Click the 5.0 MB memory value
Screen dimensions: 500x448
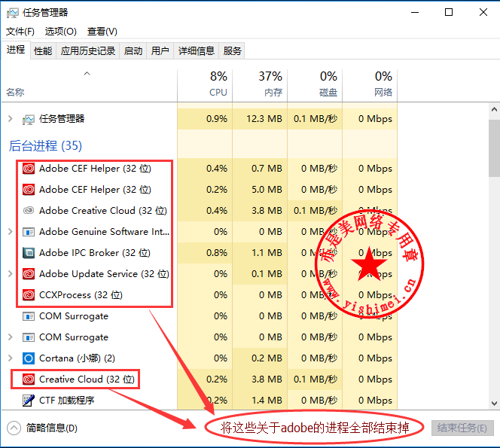click(267, 190)
